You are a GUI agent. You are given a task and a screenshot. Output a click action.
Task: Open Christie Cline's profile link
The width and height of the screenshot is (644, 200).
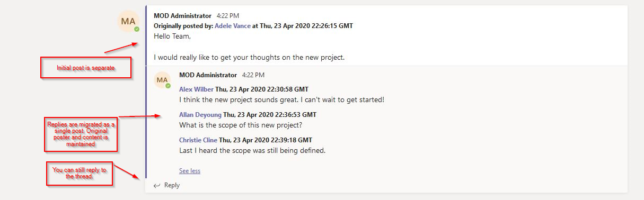click(x=198, y=140)
